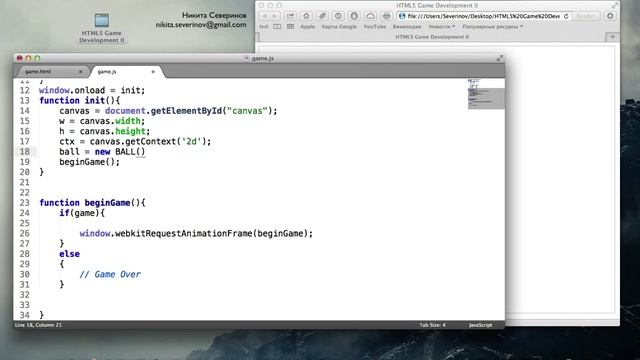Expand Новости bookmarks dropdown

pyautogui.click(x=441, y=27)
